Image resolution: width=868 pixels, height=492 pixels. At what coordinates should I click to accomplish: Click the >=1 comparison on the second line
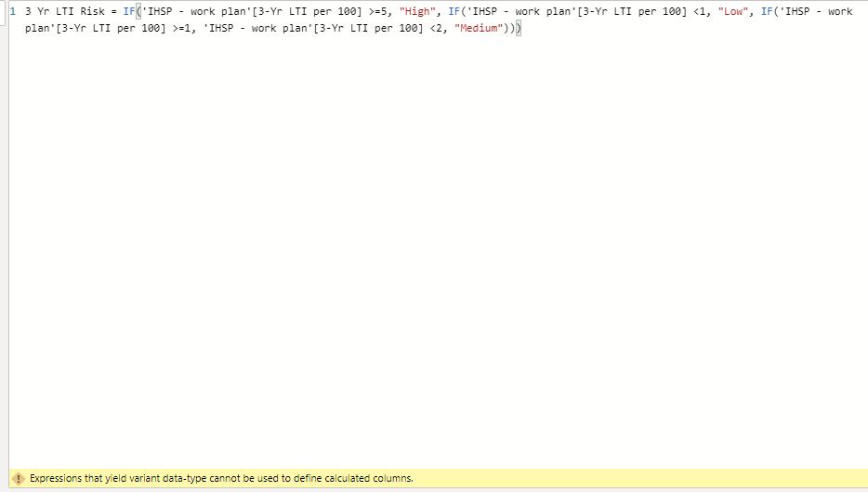(x=181, y=28)
